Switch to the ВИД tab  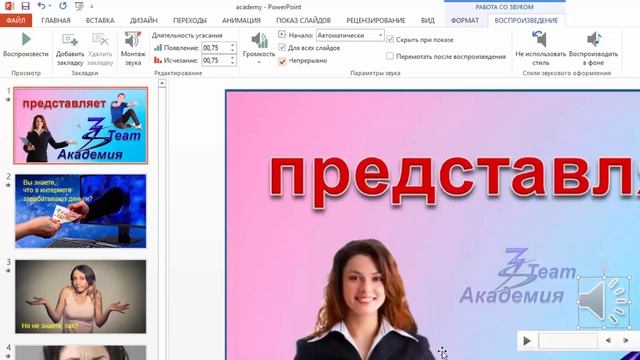(x=428, y=20)
